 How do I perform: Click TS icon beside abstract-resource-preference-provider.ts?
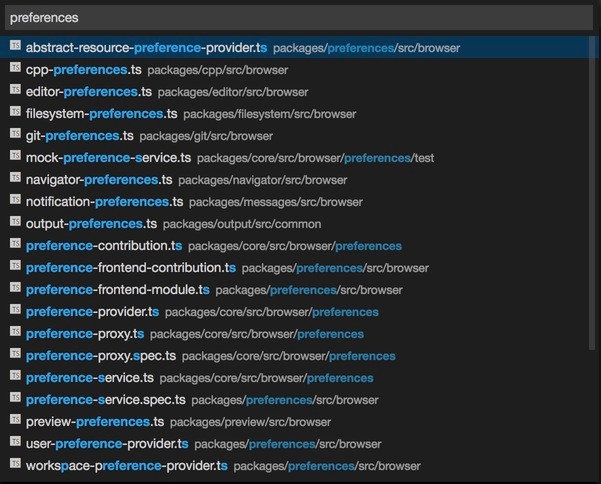(x=15, y=45)
